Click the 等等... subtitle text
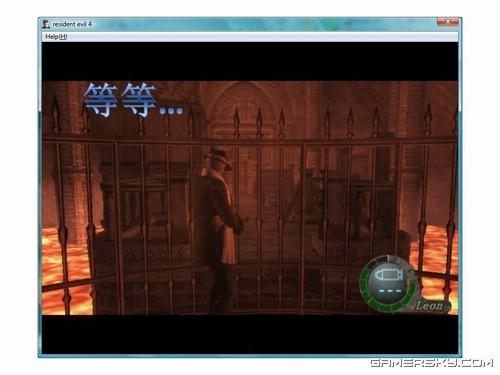Viewport: 500px width, 375px height. tap(133, 100)
